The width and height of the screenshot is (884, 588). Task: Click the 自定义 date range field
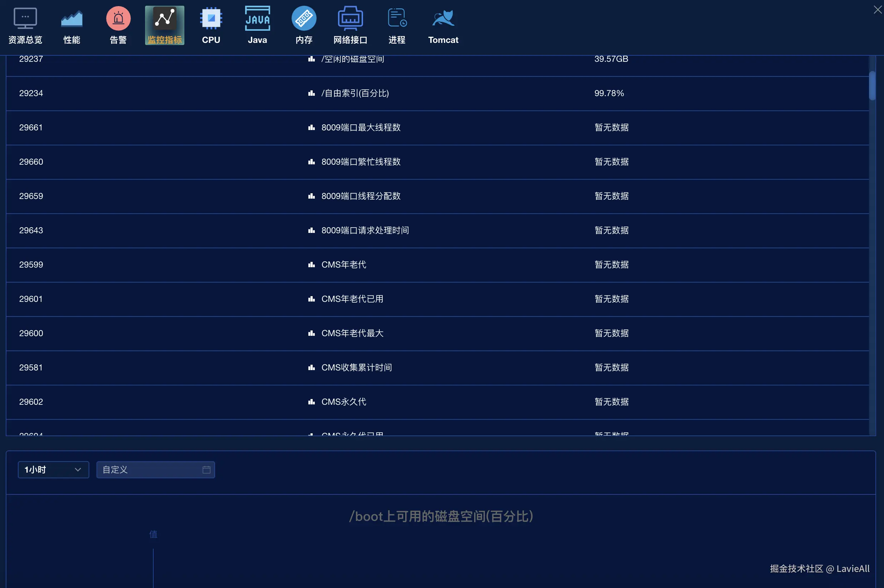(150, 469)
